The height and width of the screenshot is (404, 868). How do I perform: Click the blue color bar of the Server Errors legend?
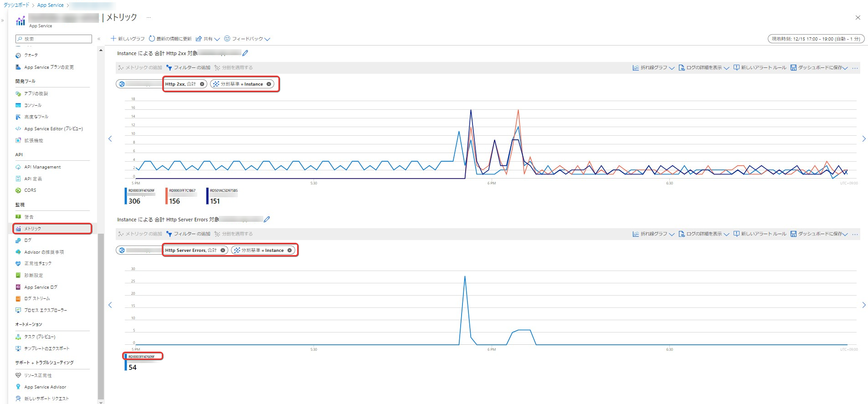126,365
